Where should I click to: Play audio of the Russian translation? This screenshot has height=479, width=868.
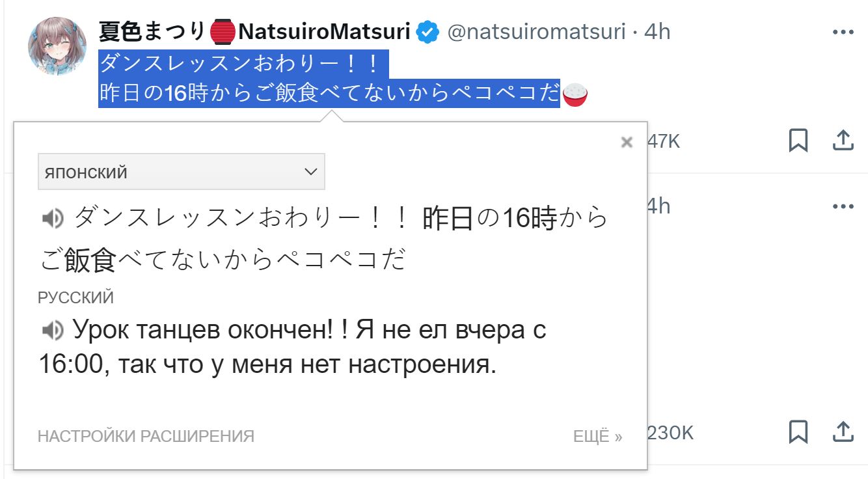52,331
